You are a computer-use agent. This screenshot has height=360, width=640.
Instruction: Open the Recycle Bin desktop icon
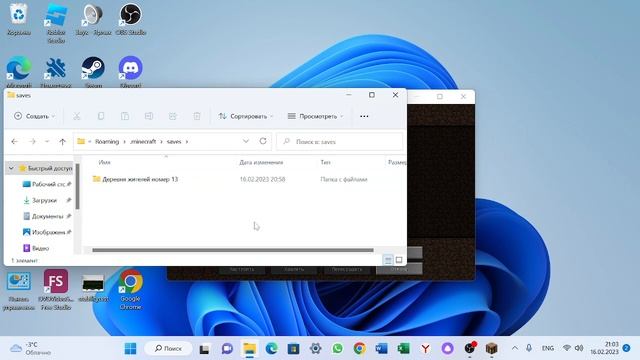[19, 20]
